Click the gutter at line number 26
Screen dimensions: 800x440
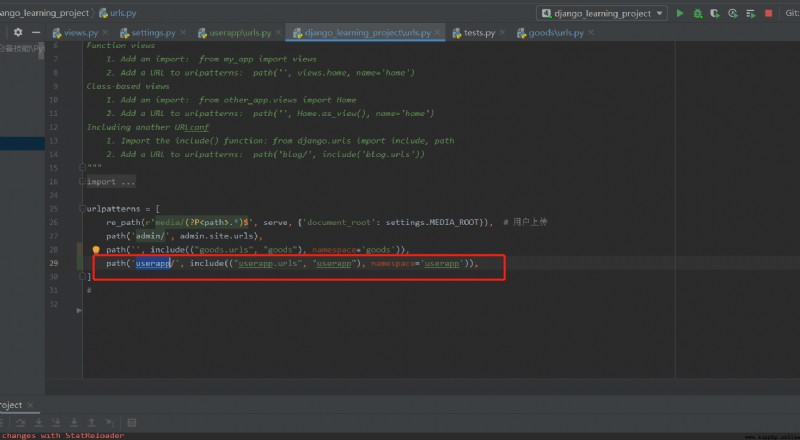[54, 222]
